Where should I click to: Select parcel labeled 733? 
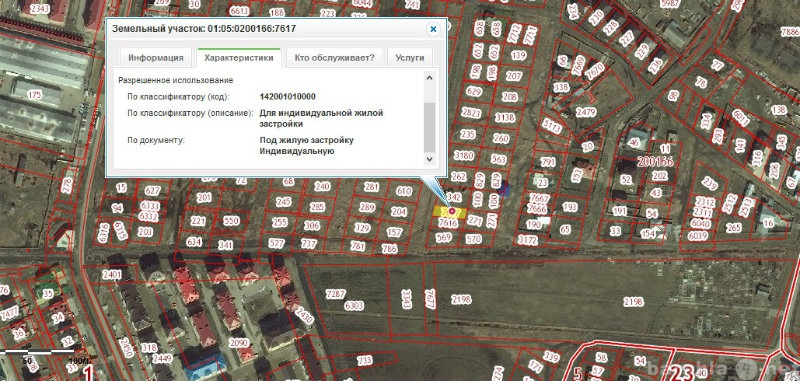pyautogui.click(x=364, y=361)
